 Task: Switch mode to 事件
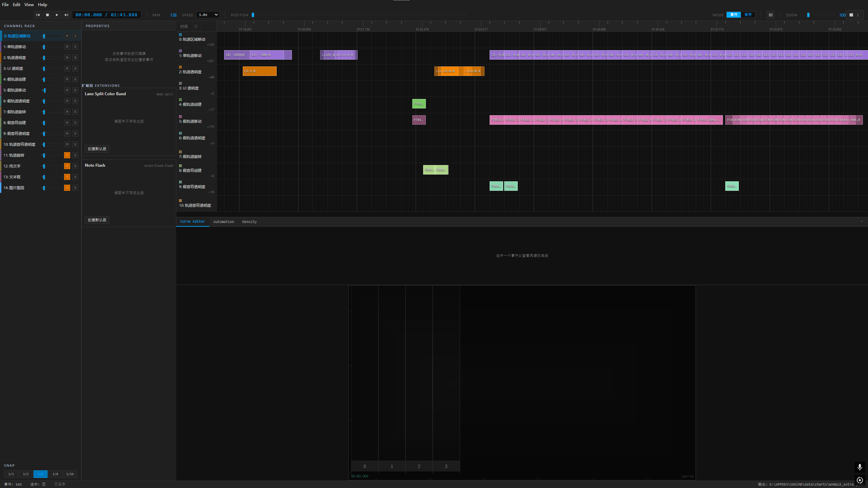[734, 15]
